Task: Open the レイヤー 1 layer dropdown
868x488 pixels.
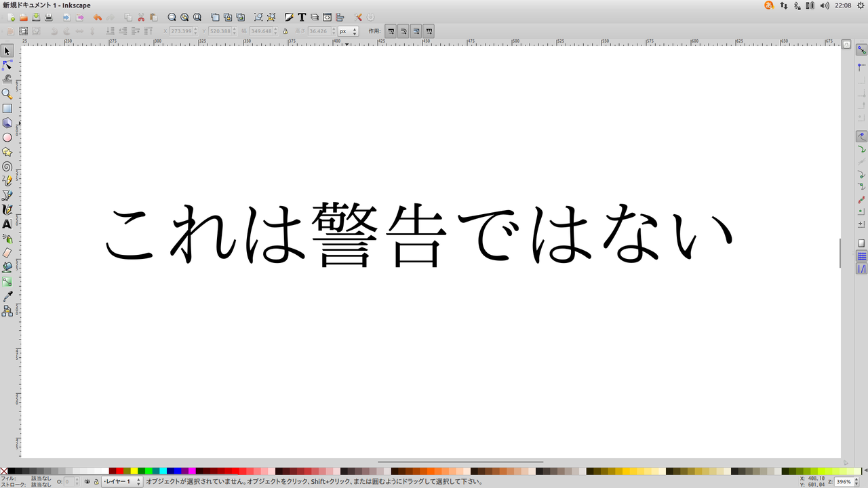Action: coord(121,482)
